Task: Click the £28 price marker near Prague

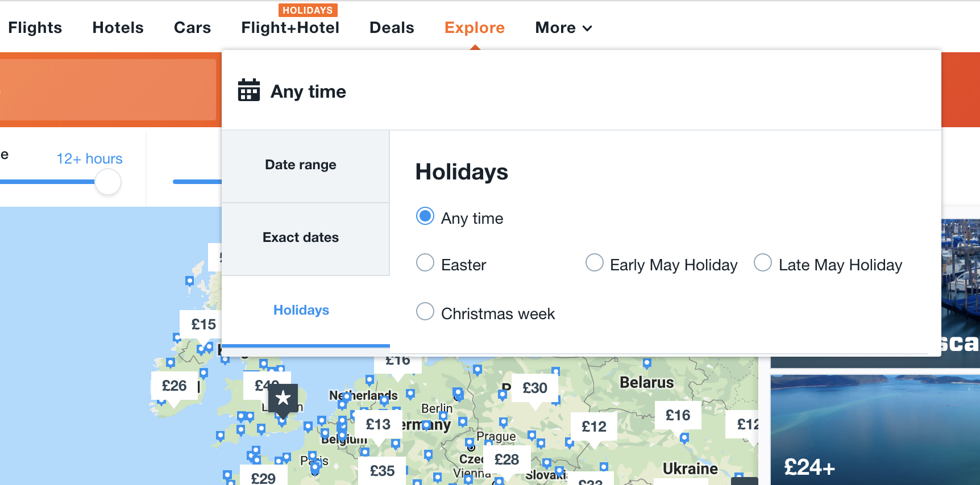Action: (506, 459)
